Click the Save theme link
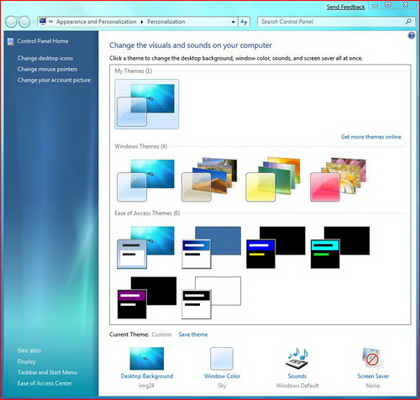The width and height of the screenshot is (420, 400). pos(193,334)
